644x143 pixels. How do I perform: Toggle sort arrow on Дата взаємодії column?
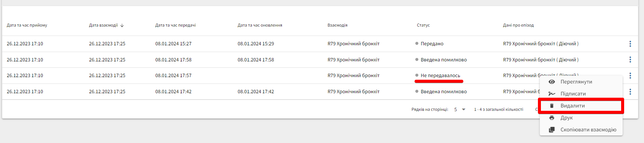pos(122,25)
